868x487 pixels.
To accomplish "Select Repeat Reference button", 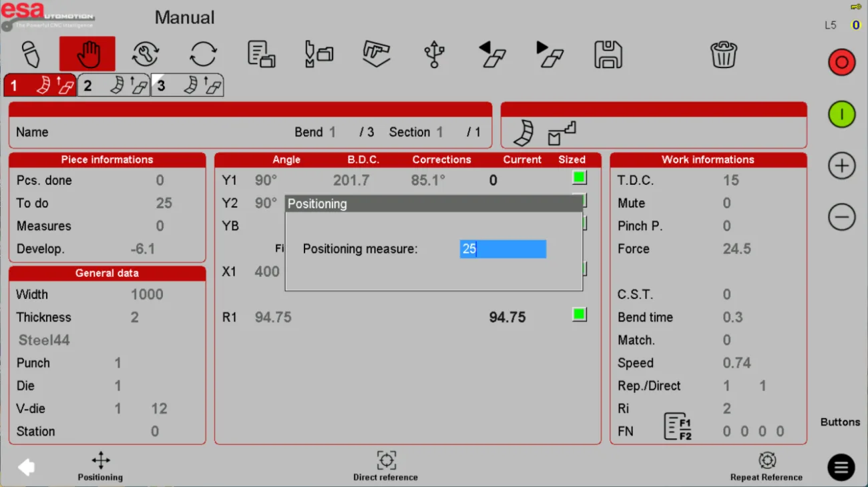I will (x=767, y=466).
